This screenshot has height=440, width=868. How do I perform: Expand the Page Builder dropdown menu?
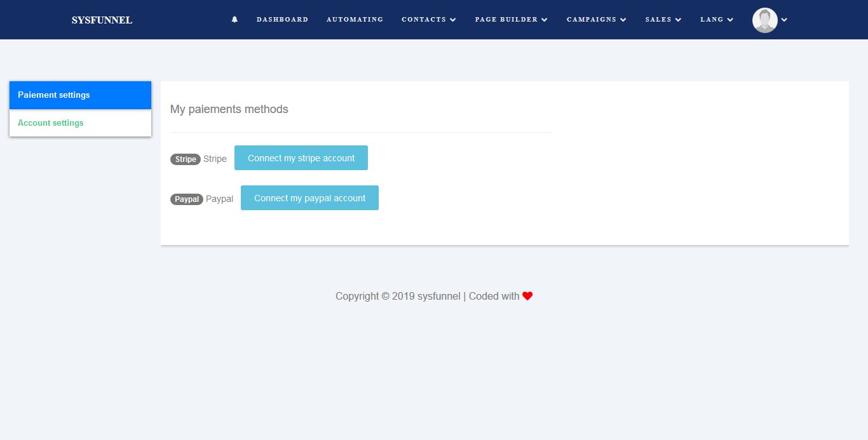tap(512, 20)
